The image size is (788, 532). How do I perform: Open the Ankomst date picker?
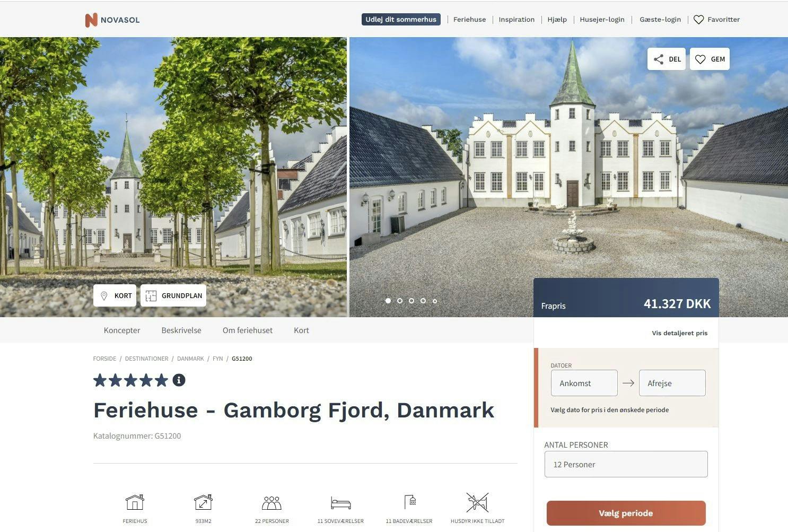click(x=584, y=383)
